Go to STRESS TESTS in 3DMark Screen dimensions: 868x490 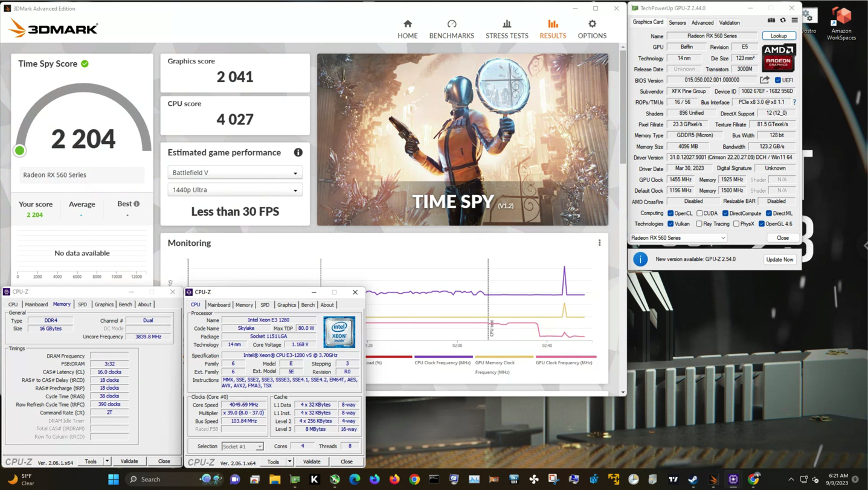coord(507,29)
